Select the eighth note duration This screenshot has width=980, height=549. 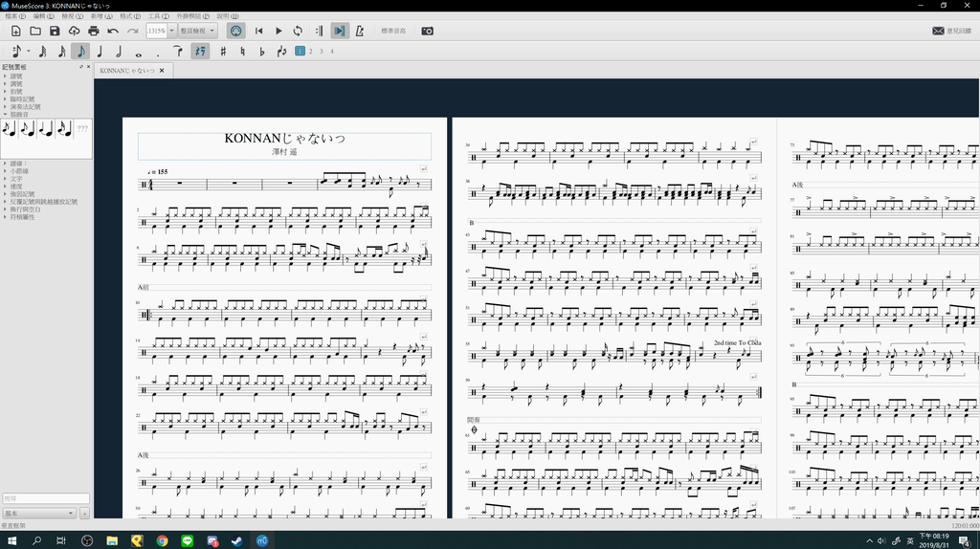(80, 52)
